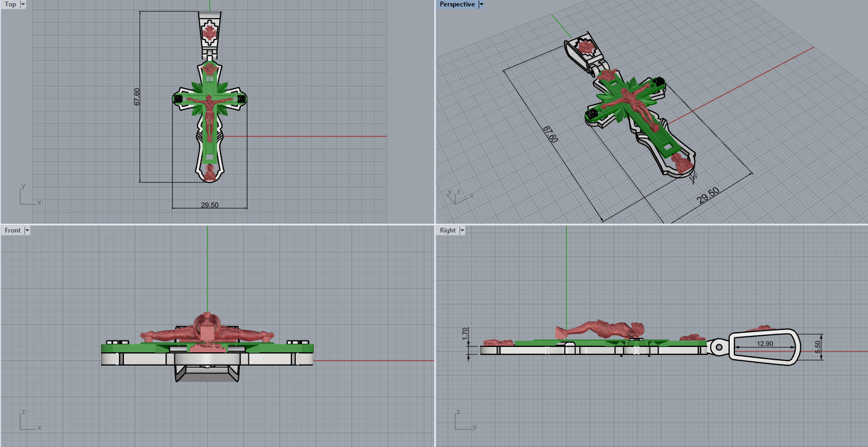Select the bail ornament in Top view
This screenshot has height=447, width=868.
(210, 34)
